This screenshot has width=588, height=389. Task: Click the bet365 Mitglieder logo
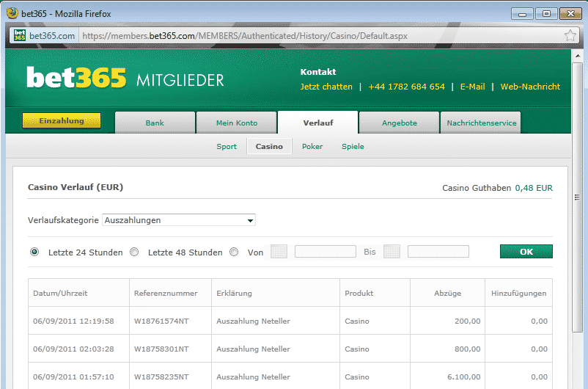coord(125,78)
